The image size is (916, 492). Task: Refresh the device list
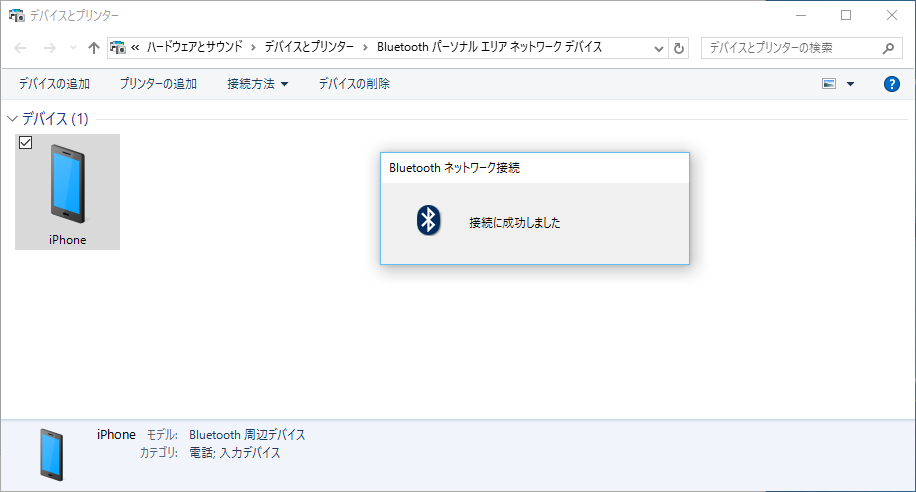pyautogui.click(x=678, y=48)
